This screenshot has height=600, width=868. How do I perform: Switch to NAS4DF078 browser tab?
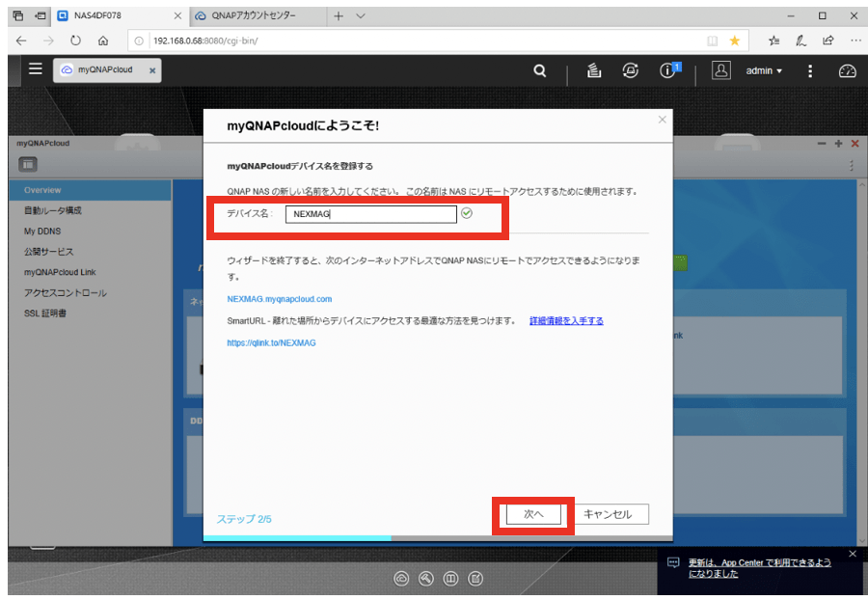(119, 15)
